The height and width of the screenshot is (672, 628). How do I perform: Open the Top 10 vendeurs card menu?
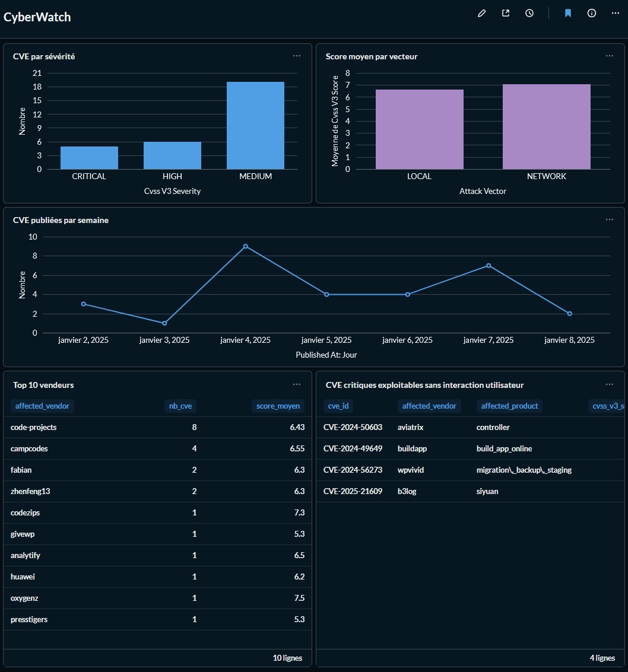coord(297,384)
